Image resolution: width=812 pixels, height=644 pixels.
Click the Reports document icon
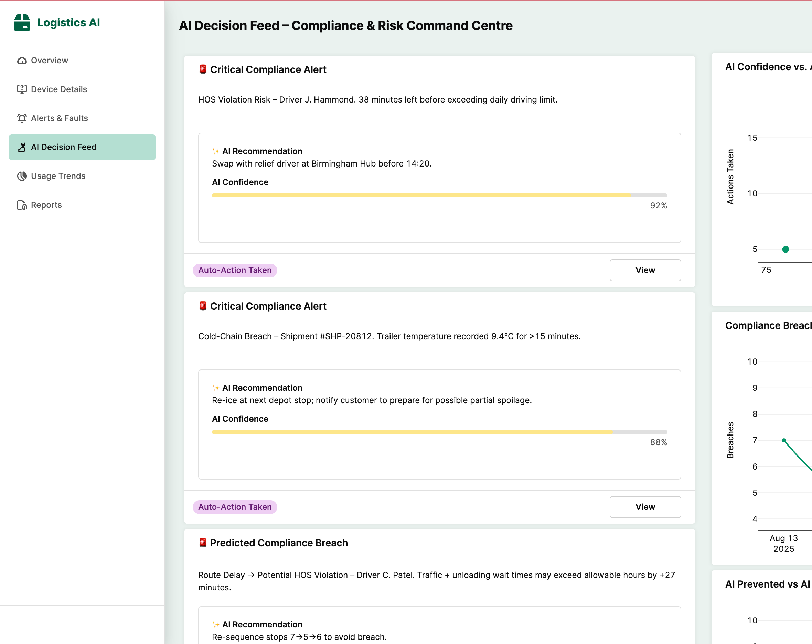pos(22,205)
